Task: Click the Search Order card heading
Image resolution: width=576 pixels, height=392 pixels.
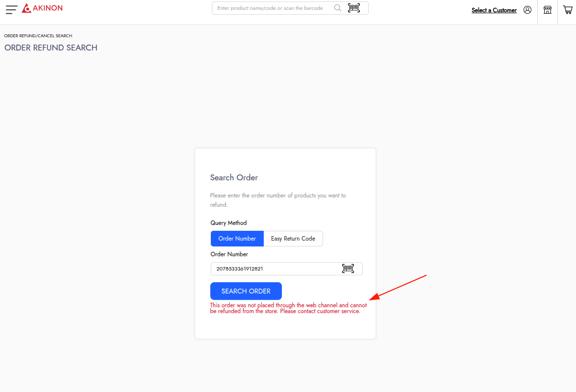Action: coord(234,177)
